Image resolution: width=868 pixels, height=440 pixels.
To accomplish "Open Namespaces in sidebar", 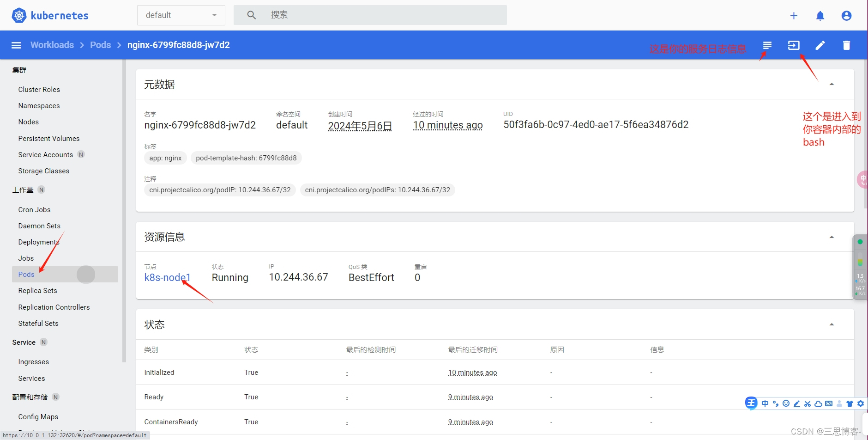I will (39, 106).
